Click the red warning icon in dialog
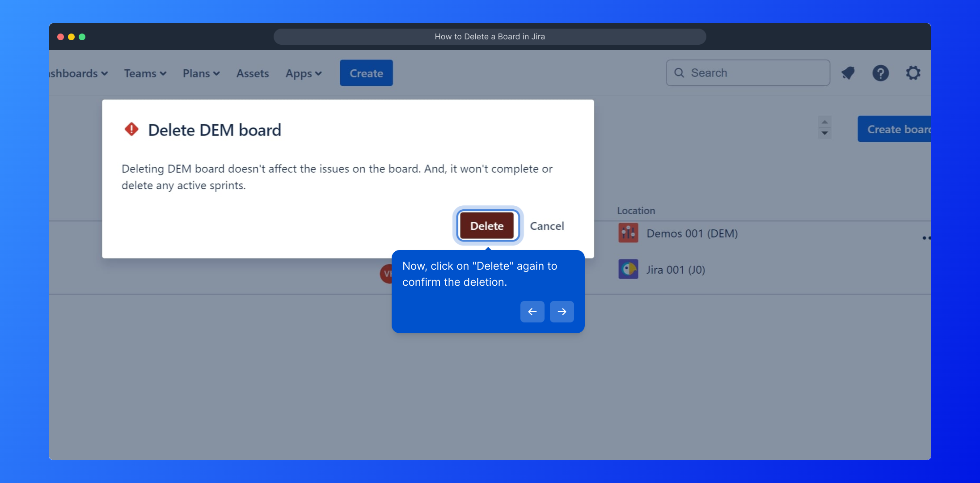The height and width of the screenshot is (483, 980). tap(131, 130)
